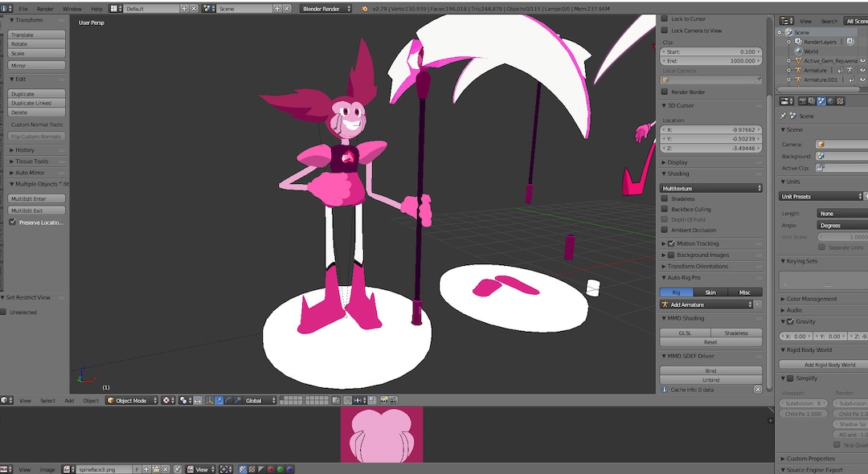
Task: Click the Background color swatch in Scene settings
Action: pos(821,156)
